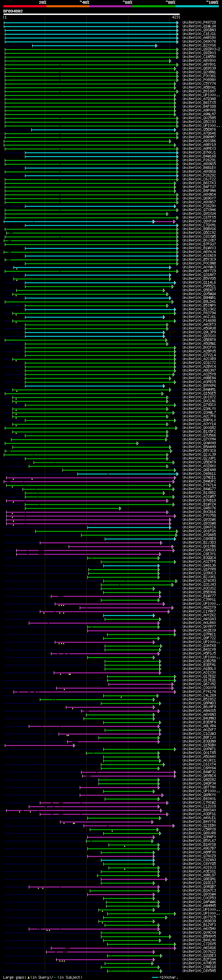
Task: Select the UniRef100_A5BX41 label
Action: click(x=199, y=88)
